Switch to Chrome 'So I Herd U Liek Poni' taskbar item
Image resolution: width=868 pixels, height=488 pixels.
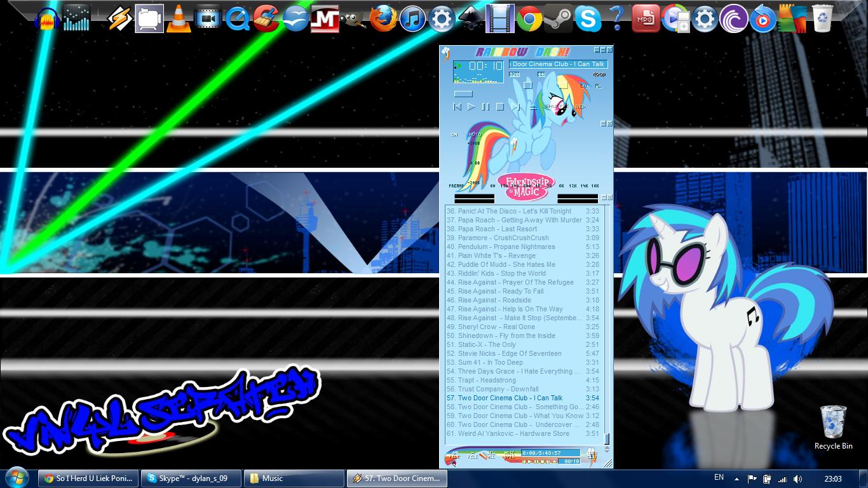88,478
